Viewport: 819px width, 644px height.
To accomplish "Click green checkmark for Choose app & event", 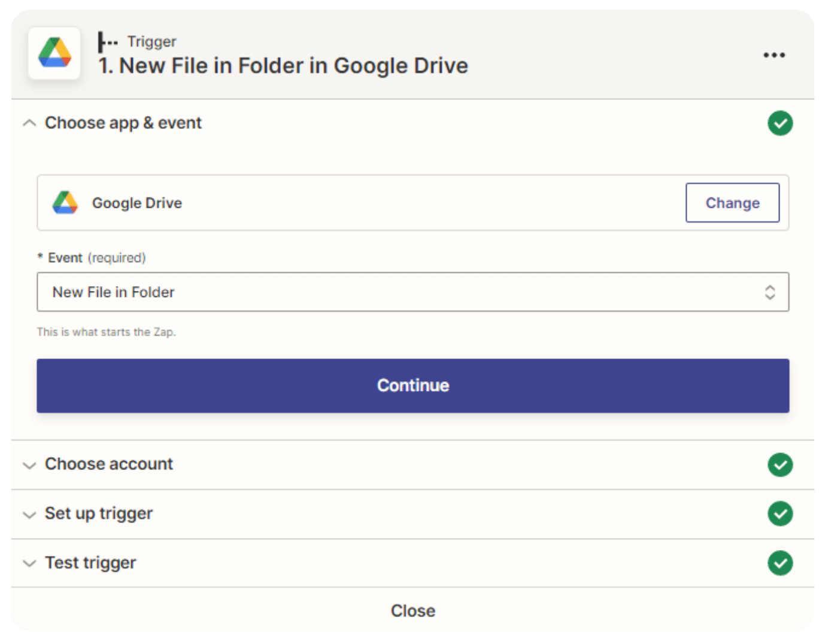I will tap(780, 123).
